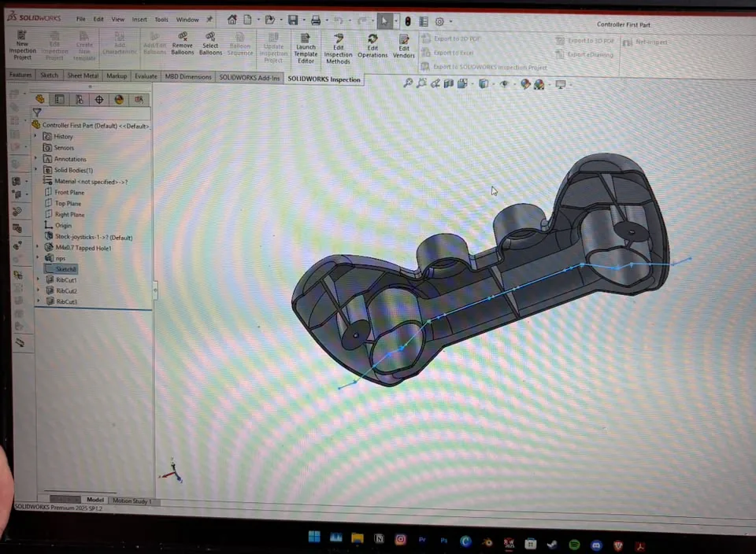Launch Template Editor
Screen dimensions: 756x554
(306, 48)
